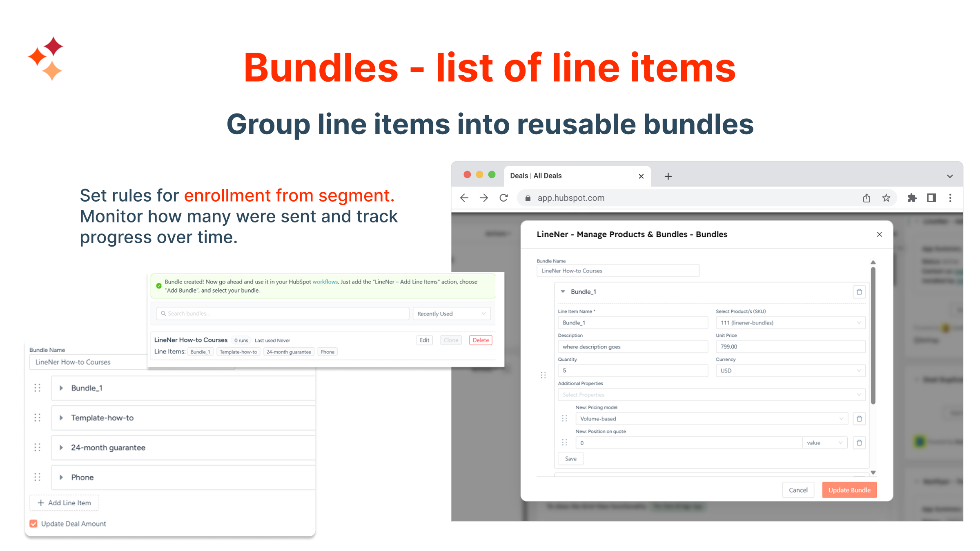Open the Pricing model Volume-based dropdown
Viewport: 980px width, 551px height.
point(712,419)
